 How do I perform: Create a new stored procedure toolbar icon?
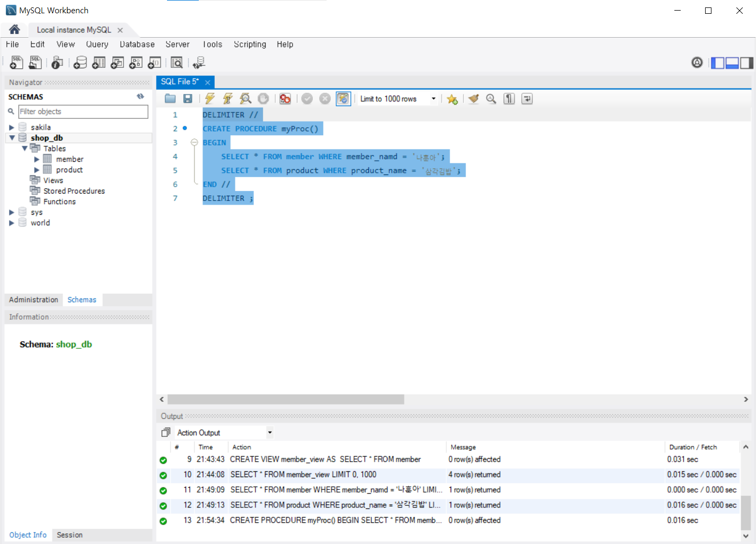point(136,63)
